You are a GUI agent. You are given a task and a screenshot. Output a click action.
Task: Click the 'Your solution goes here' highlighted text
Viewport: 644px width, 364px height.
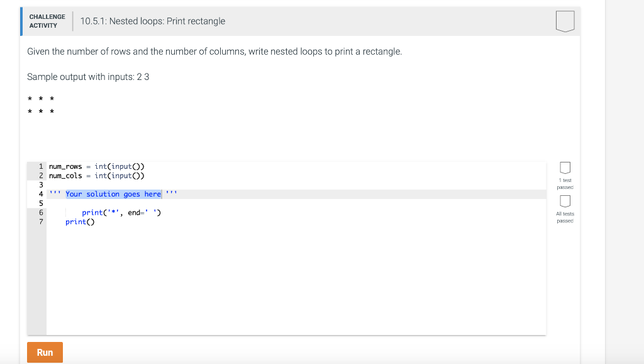point(113,194)
